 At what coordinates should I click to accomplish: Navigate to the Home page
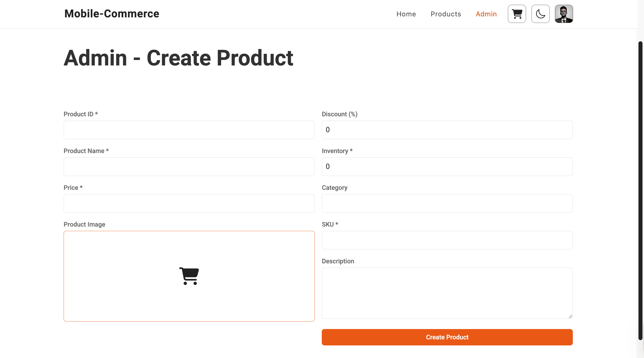[406, 14]
